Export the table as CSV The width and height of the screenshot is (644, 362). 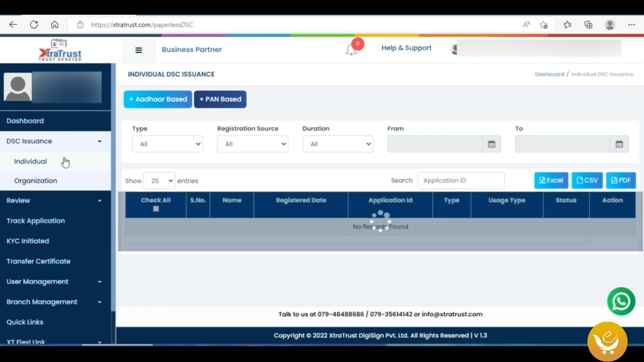587,180
